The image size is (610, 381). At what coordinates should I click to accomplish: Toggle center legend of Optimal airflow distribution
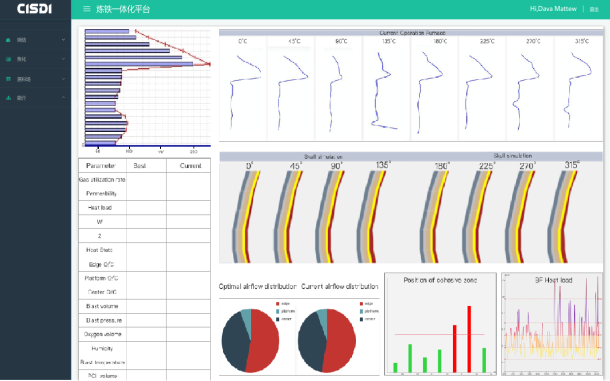point(284,319)
